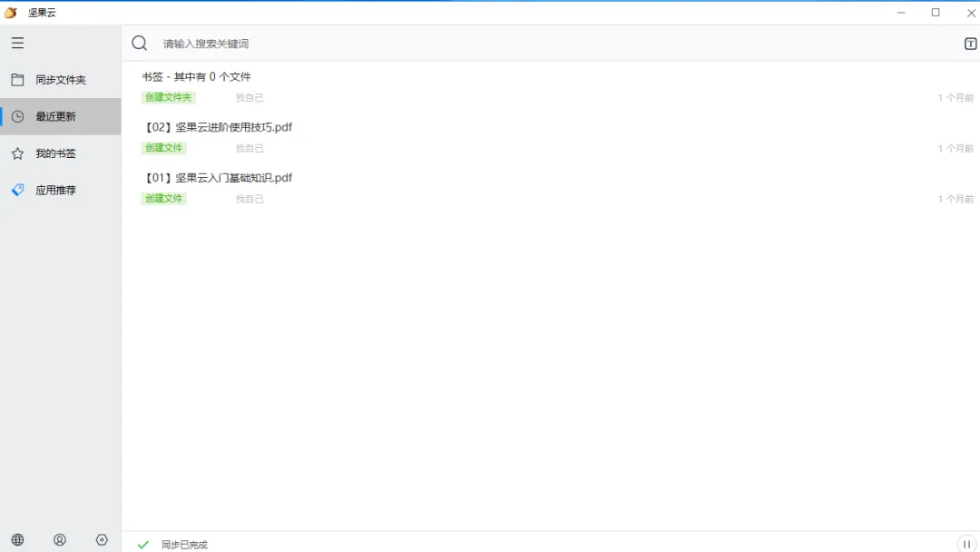Click the 创建文件 tag under the 【02】 file
The height and width of the screenshot is (552, 980).
pyautogui.click(x=163, y=148)
